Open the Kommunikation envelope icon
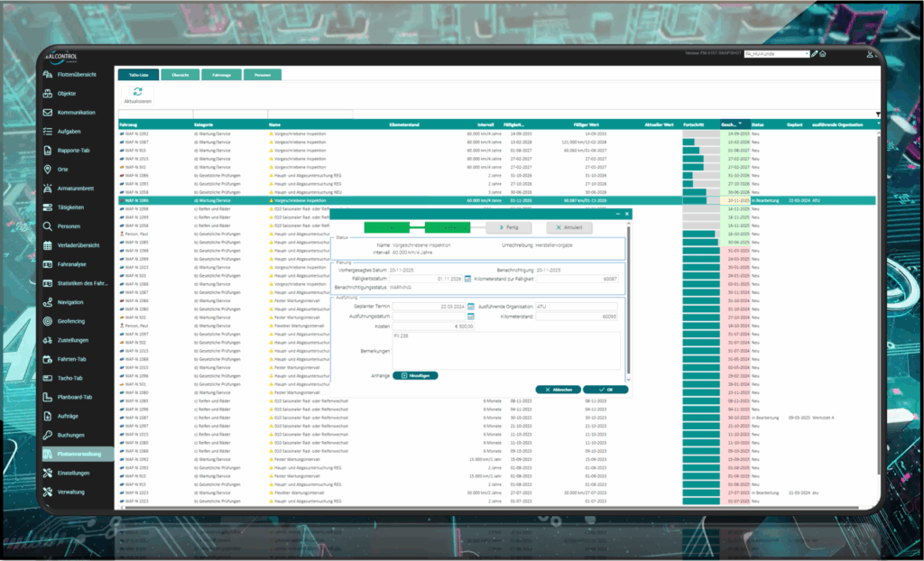 pyautogui.click(x=51, y=113)
